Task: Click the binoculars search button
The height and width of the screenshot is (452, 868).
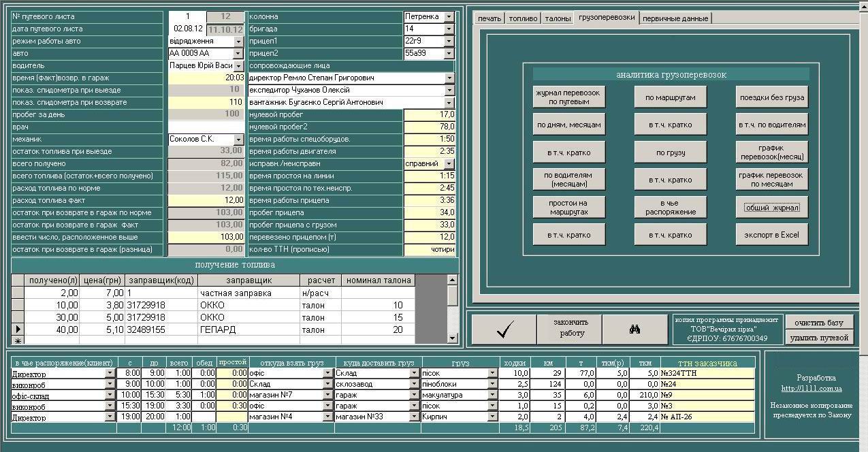Action: pos(634,329)
